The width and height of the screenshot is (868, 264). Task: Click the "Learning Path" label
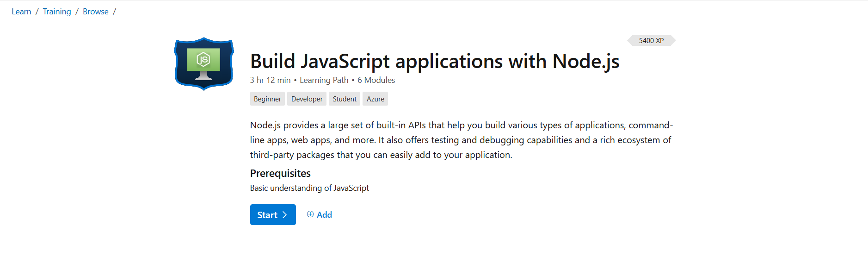324,80
